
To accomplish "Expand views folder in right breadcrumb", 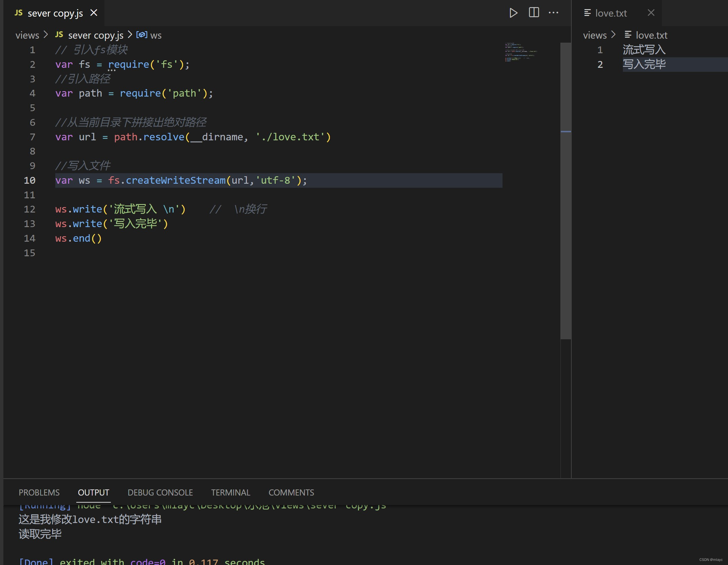I will click(x=595, y=35).
